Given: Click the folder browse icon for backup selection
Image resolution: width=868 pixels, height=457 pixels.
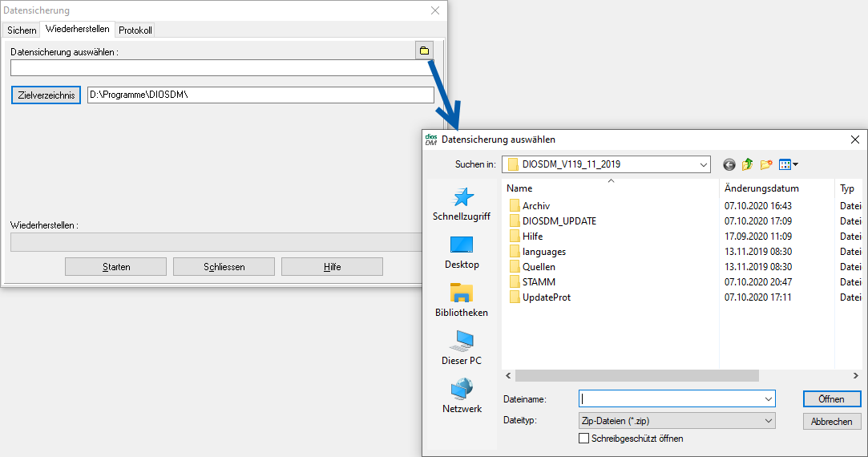Looking at the screenshot, I should pos(424,51).
